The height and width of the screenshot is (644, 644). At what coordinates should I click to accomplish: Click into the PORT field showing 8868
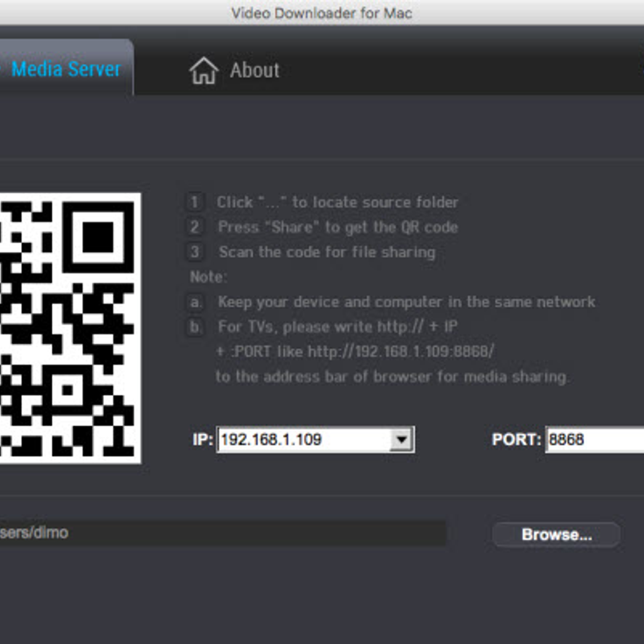(595, 440)
